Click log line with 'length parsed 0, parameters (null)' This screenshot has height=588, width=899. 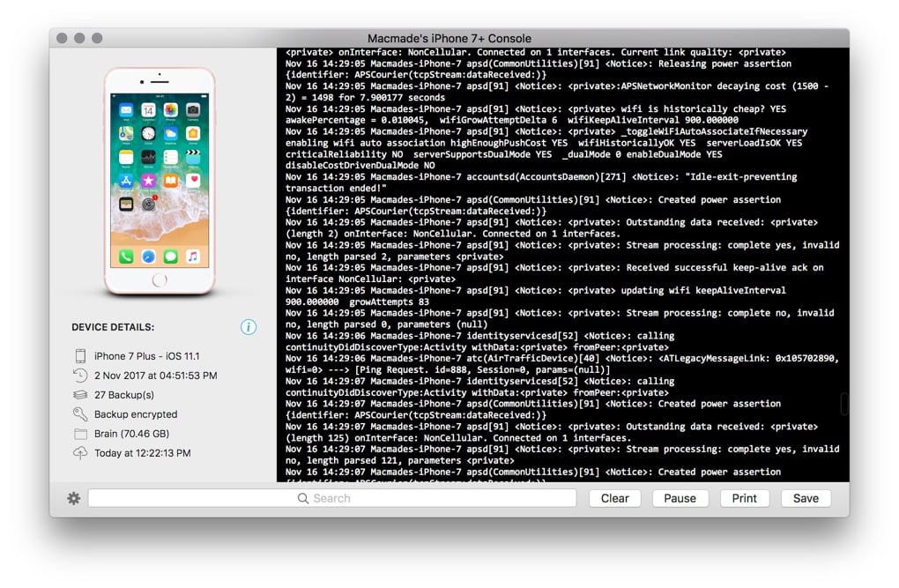[386, 324]
